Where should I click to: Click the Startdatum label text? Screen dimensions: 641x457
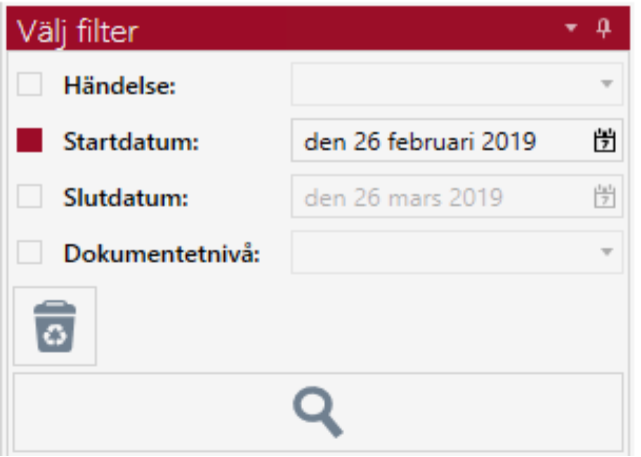pyautogui.click(x=132, y=142)
